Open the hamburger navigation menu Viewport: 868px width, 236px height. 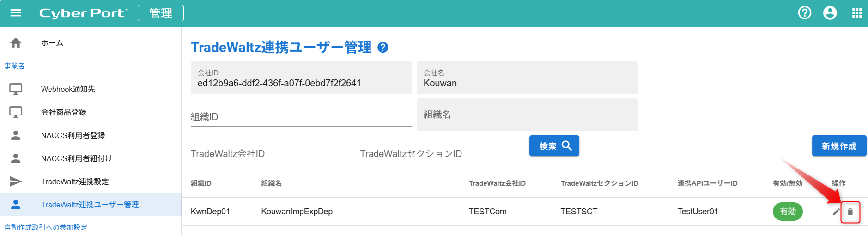(16, 13)
